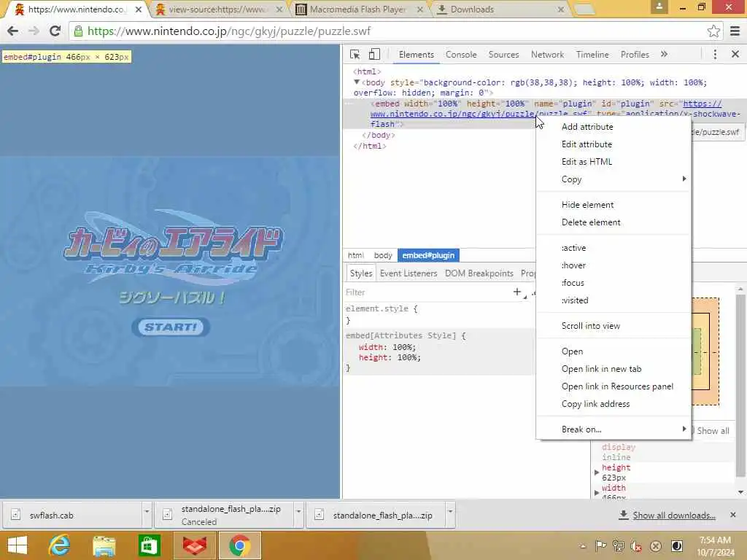Close the Macromedia Flash Player tab

[420, 9]
